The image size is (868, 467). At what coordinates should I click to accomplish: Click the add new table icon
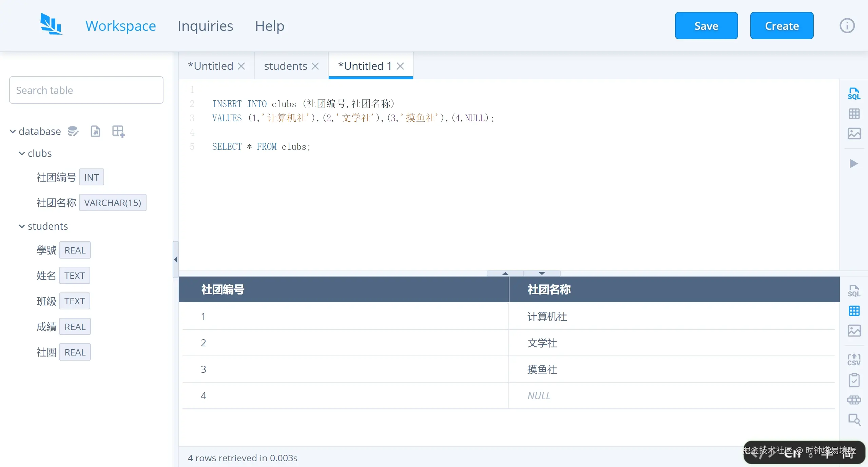coord(118,131)
